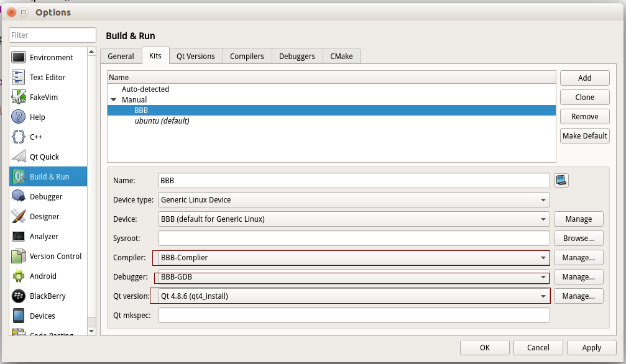
Task: Switch to the Compilers tab
Action: click(247, 57)
